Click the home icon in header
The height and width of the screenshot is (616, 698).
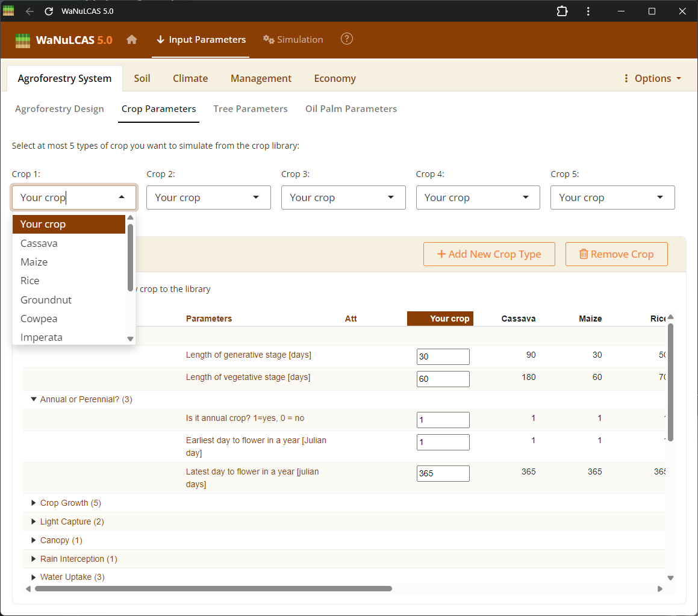coord(132,40)
